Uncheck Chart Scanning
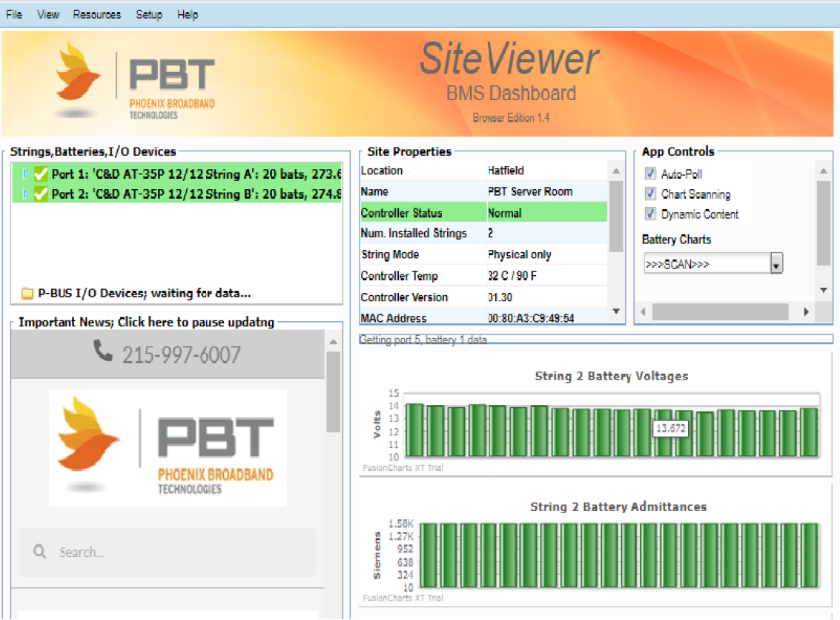This screenshot has height=620, width=840. click(650, 194)
